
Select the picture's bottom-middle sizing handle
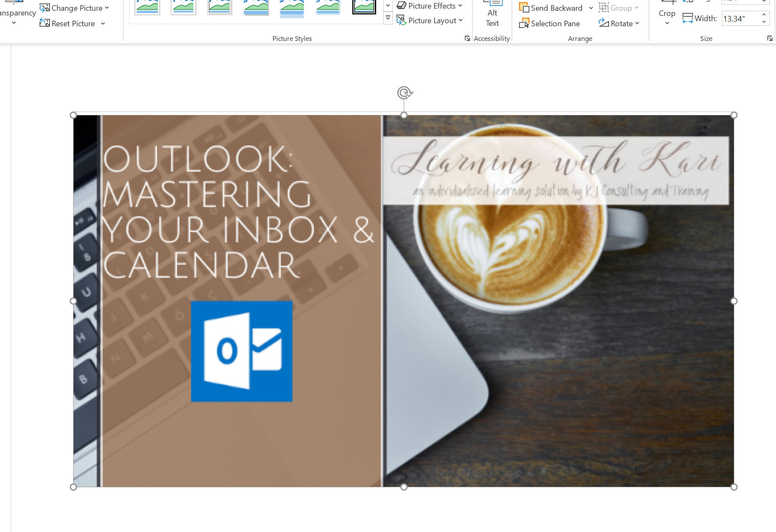(404, 487)
